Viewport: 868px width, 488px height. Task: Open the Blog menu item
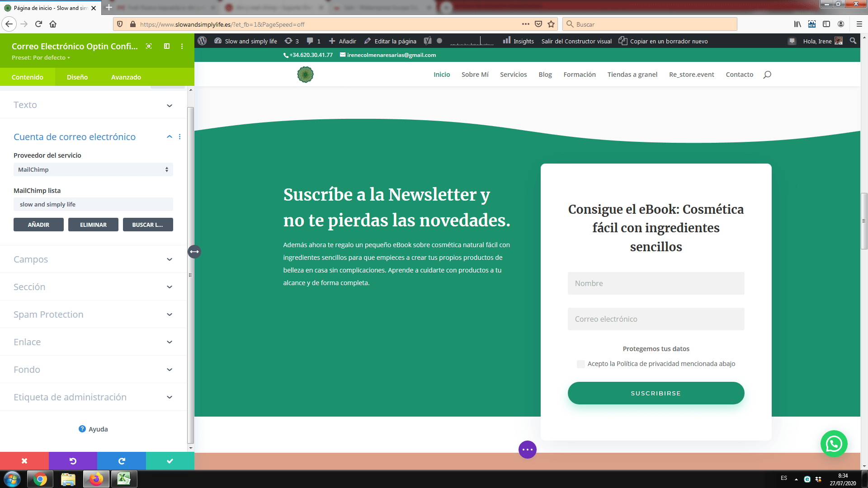[545, 75]
